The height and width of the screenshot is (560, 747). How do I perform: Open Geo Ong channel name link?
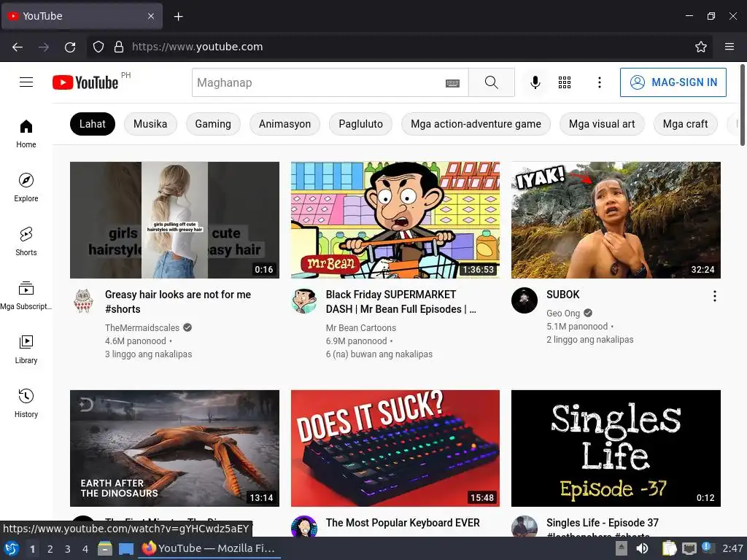(x=563, y=314)
